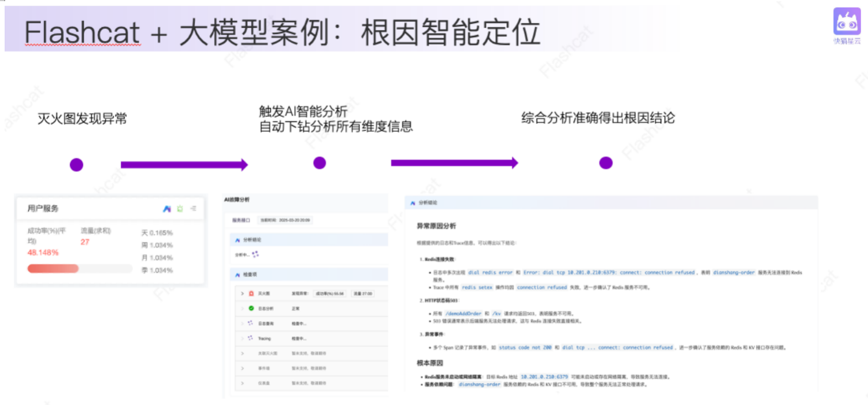This screenshot has height=405, width=868.
Task: Click the /demoAddOrder code snippet
Action: (463, 314)
